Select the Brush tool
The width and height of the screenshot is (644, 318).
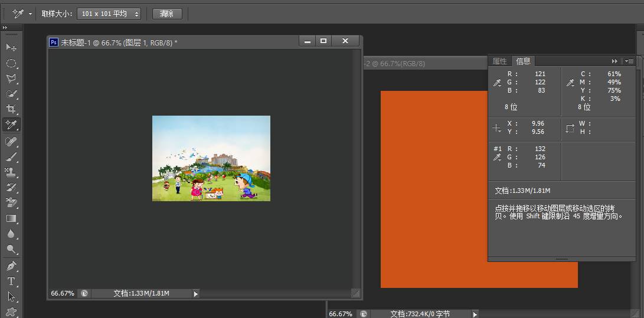click(11, 157)
